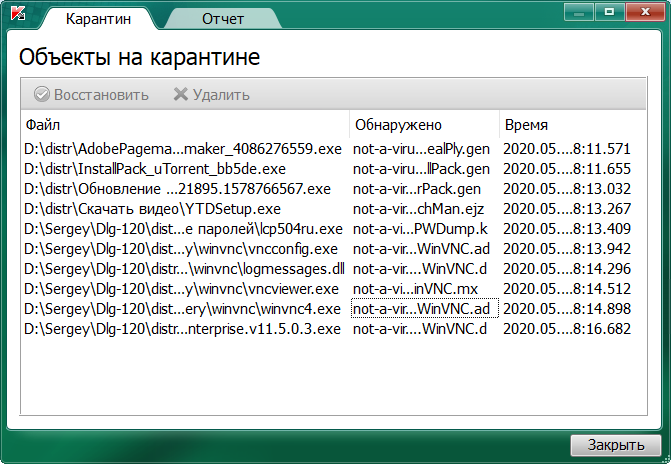Image resolution: width=671 pixels, height=464 pixels.
Task: Close the dialog with the Закрыть button
Action: pyautogui.click(x=616, y=445)
